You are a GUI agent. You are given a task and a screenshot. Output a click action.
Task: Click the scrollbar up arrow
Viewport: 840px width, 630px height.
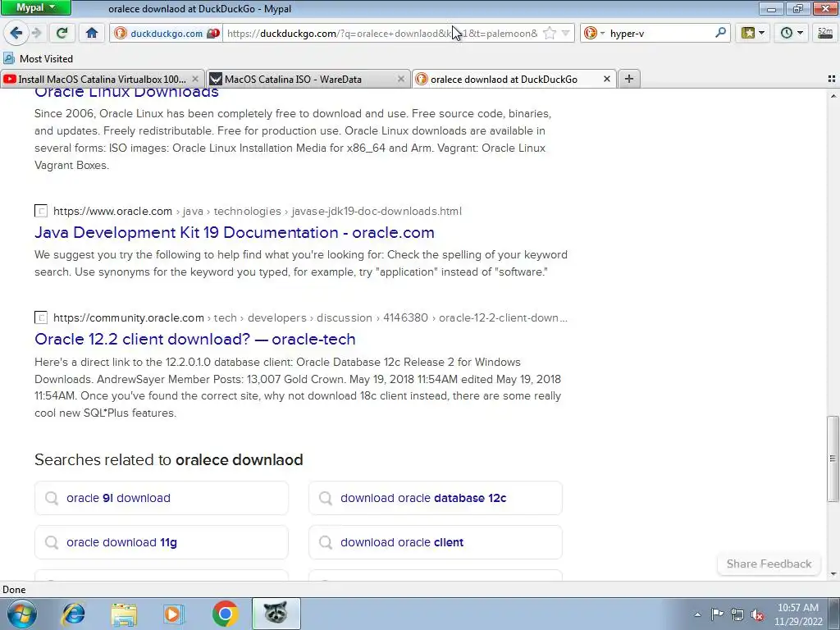[833, 96]
